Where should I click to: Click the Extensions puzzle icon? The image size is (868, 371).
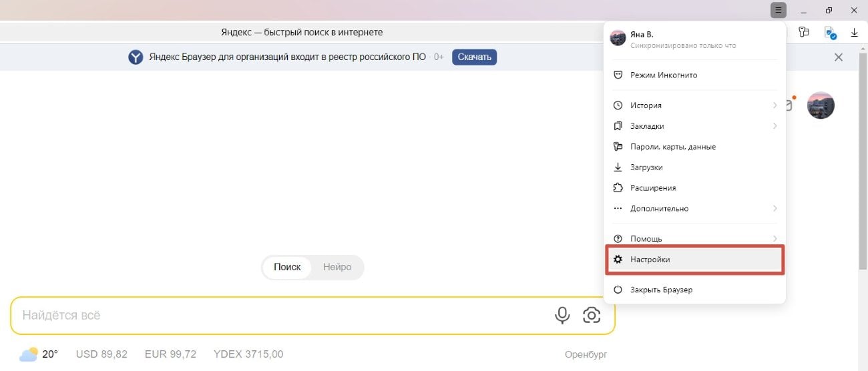[x=618, y=188]
